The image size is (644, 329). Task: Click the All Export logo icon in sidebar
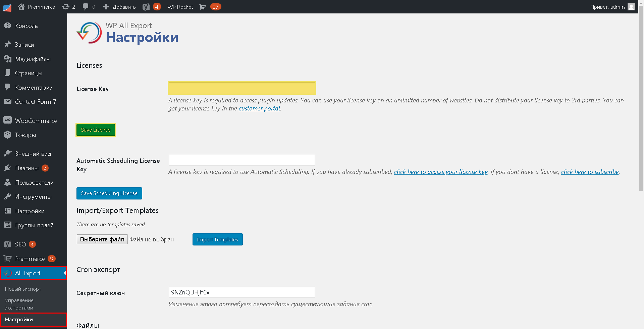click(7, 273)
